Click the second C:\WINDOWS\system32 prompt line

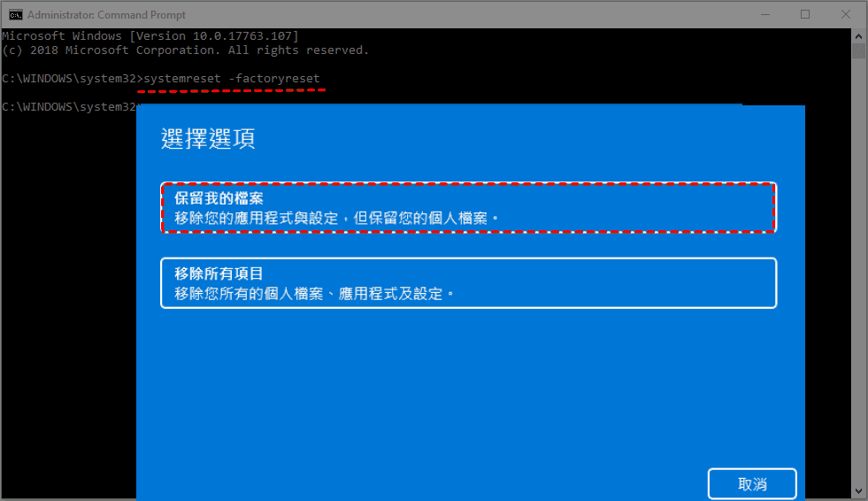click(x=69, y=107)
